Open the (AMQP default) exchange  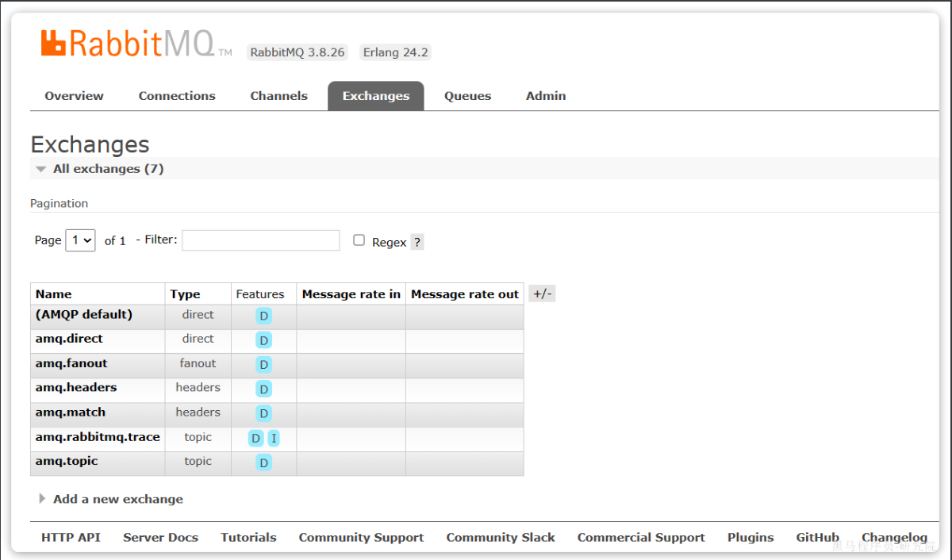(x=84, y=314)
